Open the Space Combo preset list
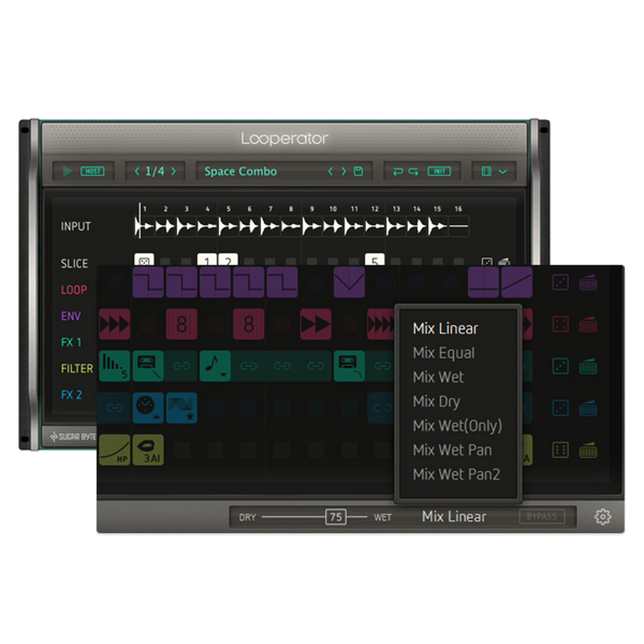Screen dimensions: 644x644 pos(240,171)
